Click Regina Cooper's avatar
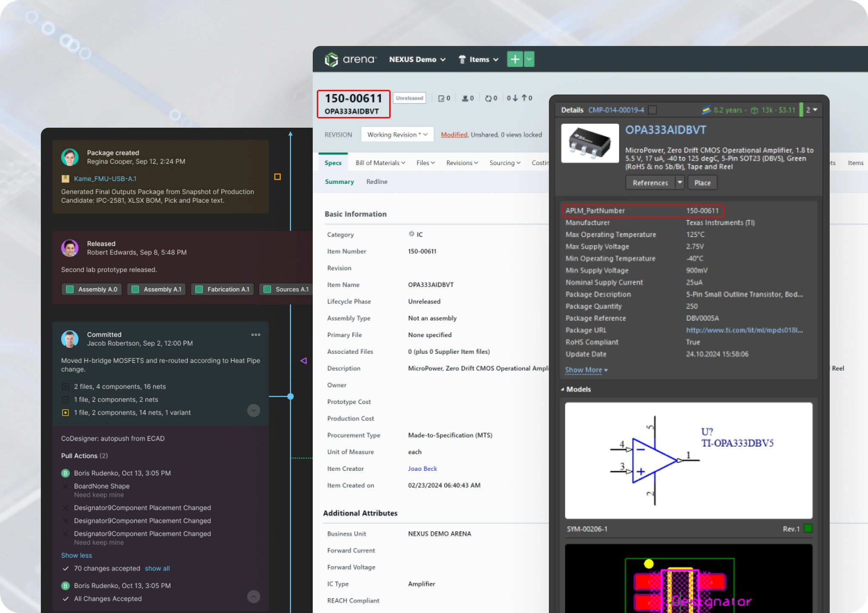The width and height of the screenshot is (868, 613). click(70, 157)
